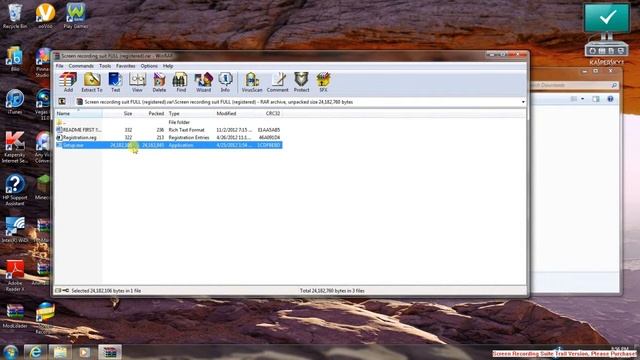Click the Protect toolbar icon
640x360 pixels.
[x=301, y=82]
